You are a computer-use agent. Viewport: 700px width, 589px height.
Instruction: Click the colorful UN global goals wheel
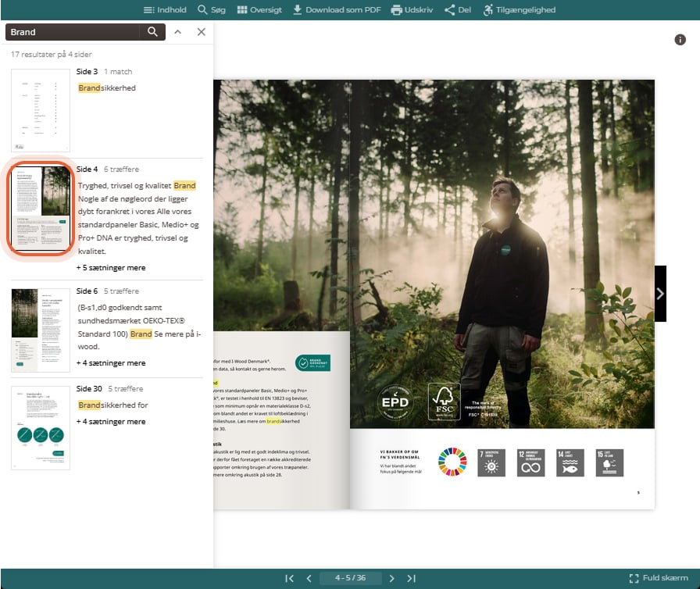[452, 462]
